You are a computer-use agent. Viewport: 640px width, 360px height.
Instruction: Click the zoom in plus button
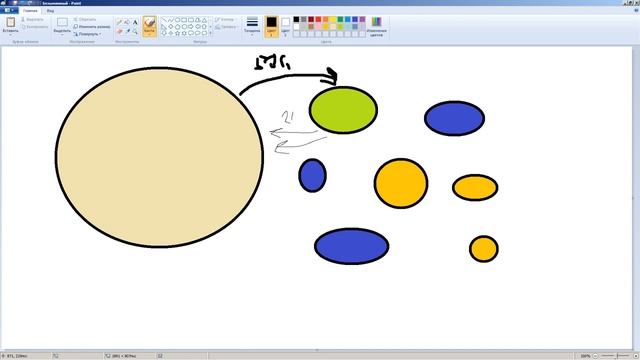click(x=635, y=356)
